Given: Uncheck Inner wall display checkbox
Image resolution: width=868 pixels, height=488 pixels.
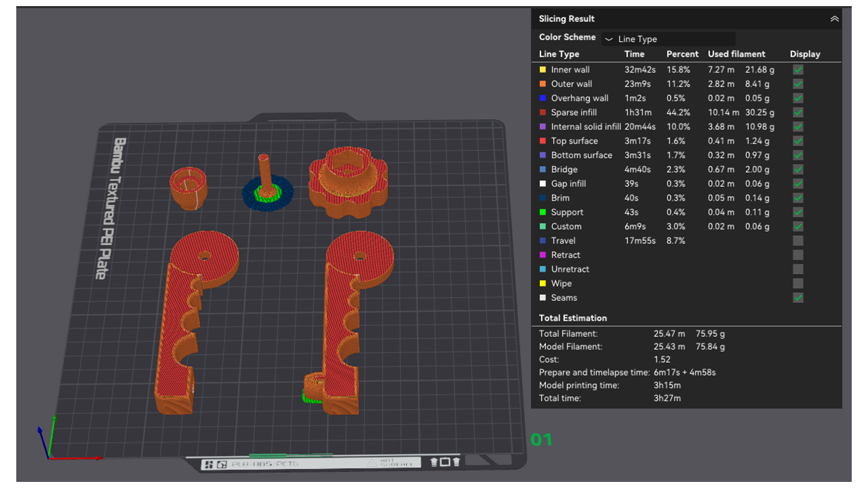Looking at the screenshot, I should pos(798,70).
